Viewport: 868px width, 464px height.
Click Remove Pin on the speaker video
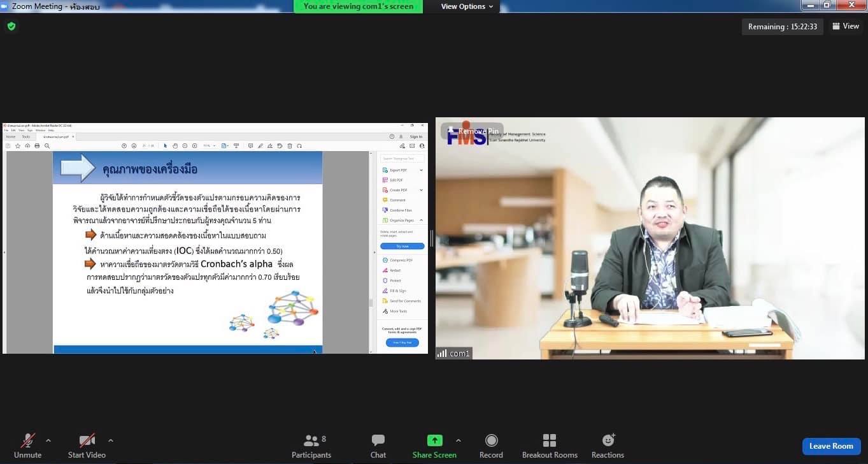coord(472,131)
